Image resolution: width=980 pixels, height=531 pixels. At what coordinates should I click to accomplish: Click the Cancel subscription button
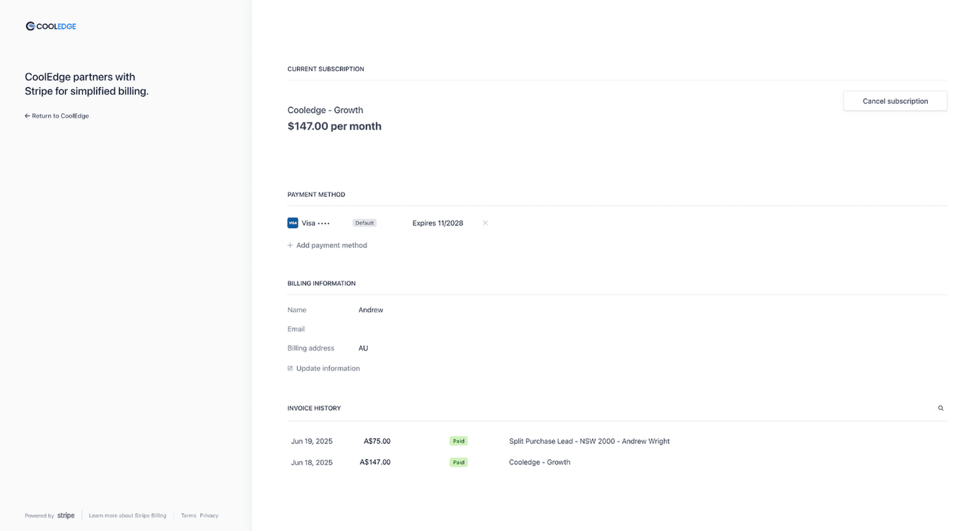pos(894,101)
